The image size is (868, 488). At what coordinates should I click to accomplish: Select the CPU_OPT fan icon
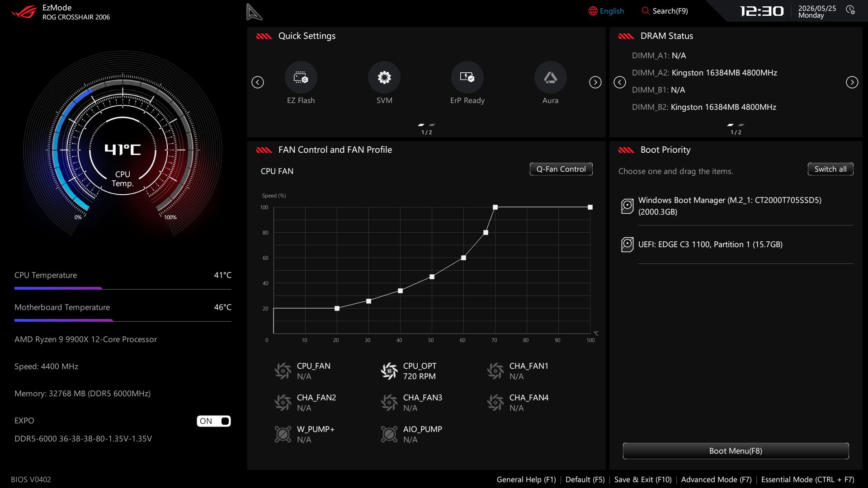(389, 371)
